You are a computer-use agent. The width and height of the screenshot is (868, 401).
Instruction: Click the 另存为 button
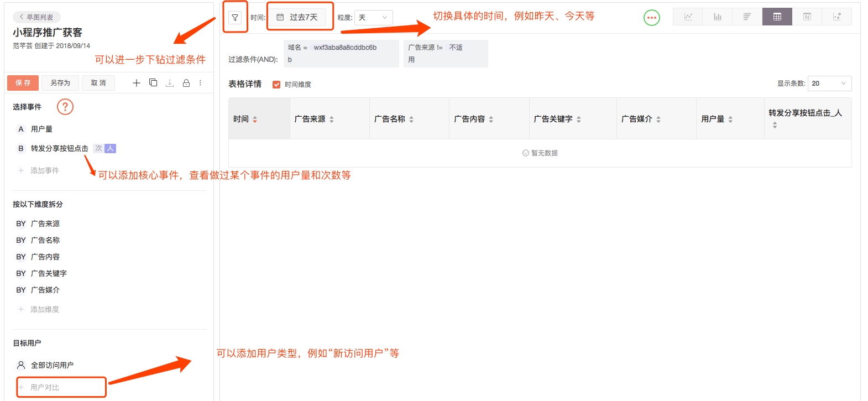coord(60,83)
